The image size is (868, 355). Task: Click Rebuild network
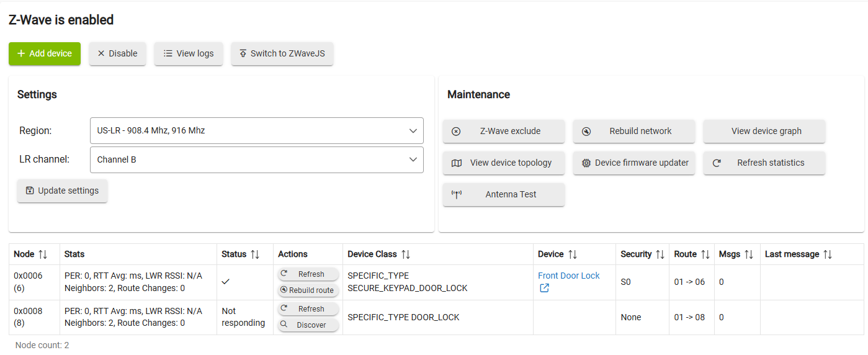[x=634, y=131]
